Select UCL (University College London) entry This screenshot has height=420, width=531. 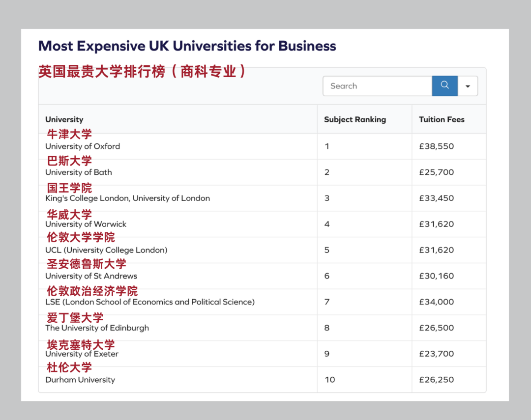106,250
